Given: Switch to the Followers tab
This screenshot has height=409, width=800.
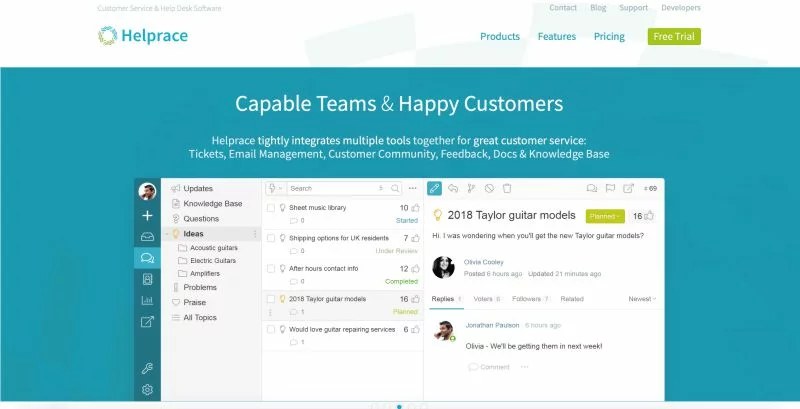Looking at the screenshot, I should 530,299.
